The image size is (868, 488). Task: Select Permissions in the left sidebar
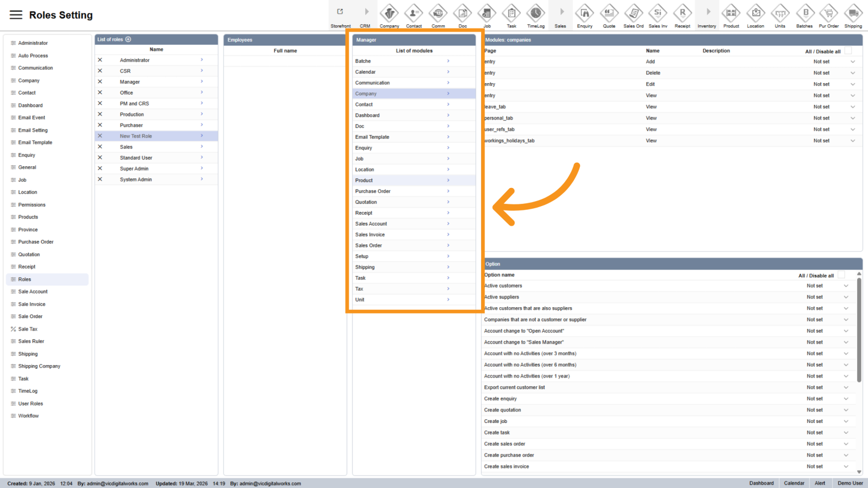click(32, 205)
